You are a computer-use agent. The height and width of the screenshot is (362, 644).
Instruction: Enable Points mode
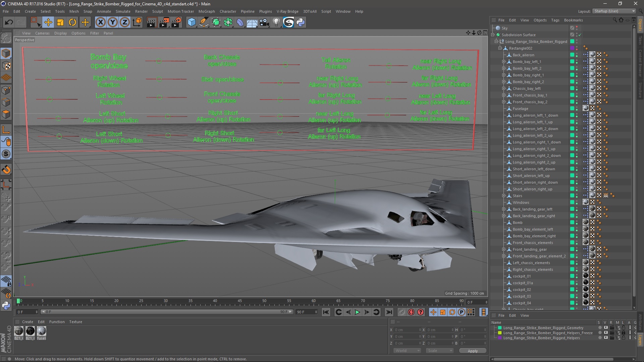[6, 90]
